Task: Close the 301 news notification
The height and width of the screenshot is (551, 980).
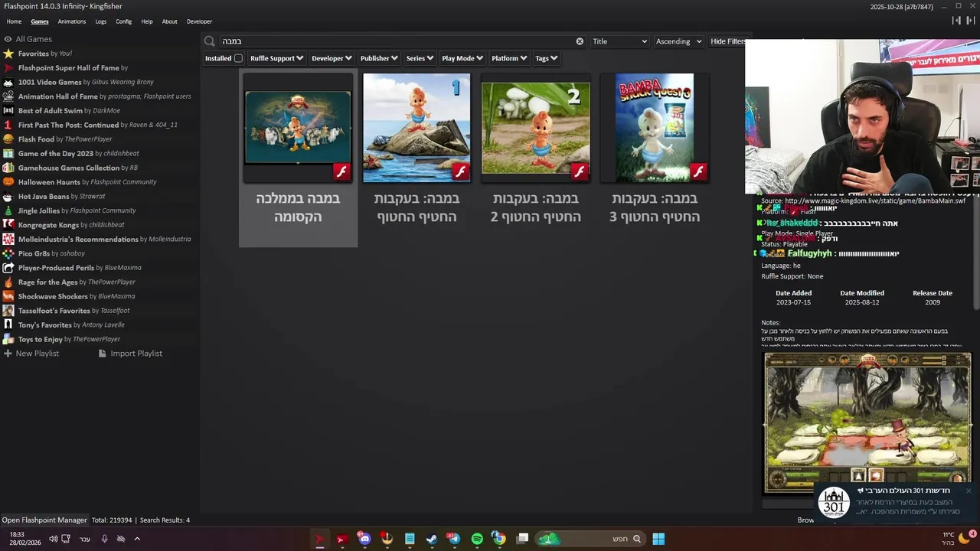Action: pyautogui.click(x=968, y=491)
